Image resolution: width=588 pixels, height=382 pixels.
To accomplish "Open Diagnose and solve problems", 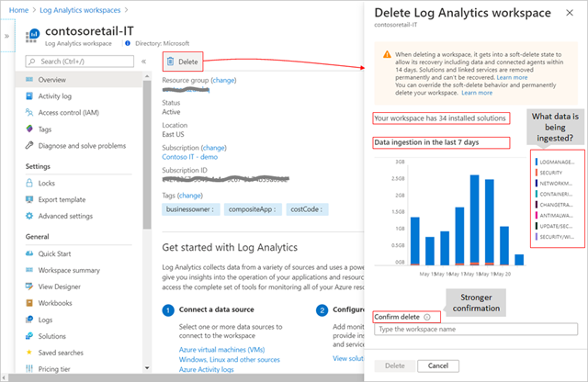I will (79, 145).
